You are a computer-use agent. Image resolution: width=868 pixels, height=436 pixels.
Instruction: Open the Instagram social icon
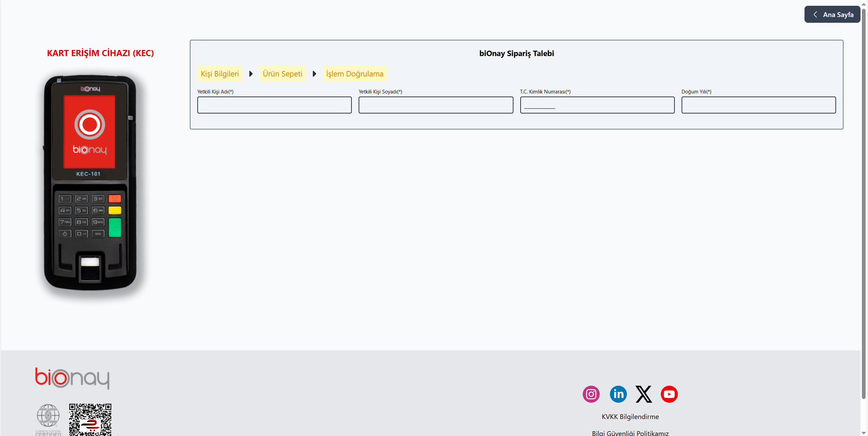click(591, 394)
